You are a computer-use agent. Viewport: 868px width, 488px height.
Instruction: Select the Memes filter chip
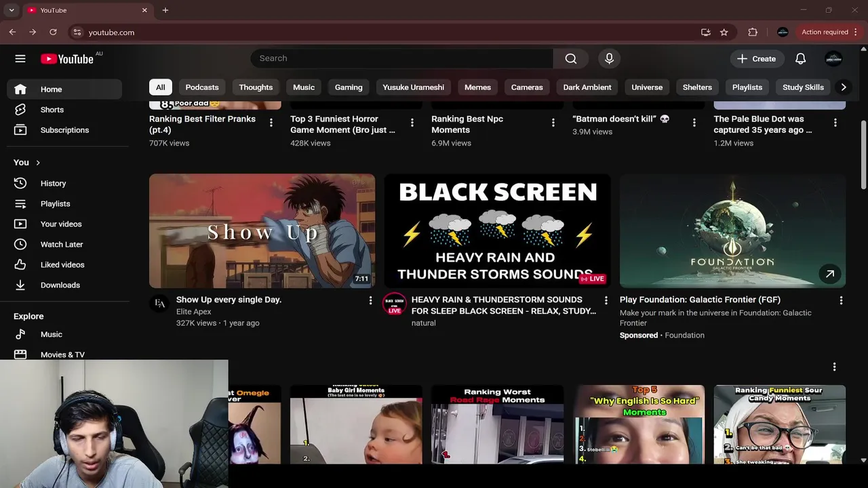[x=477, y=87]
